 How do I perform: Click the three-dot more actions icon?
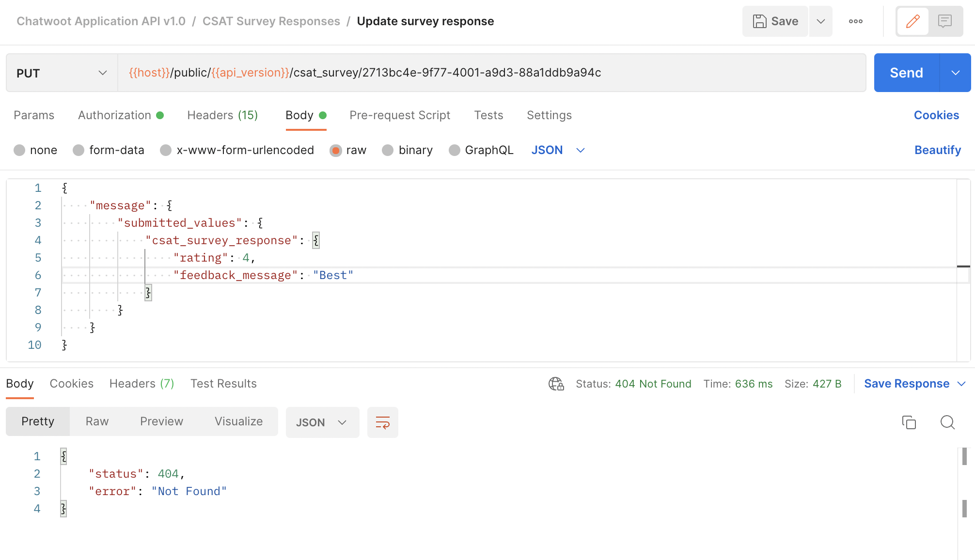pos(856,21)
